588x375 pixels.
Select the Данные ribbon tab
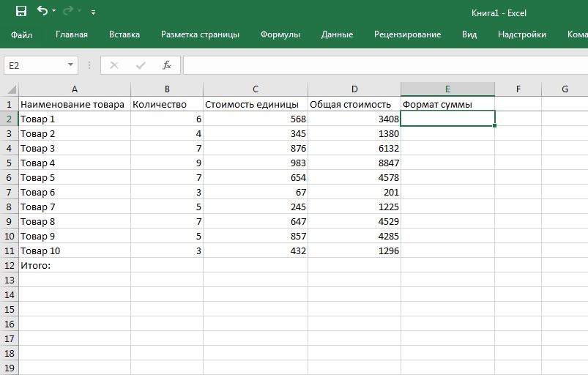click(x=337, y=34)
